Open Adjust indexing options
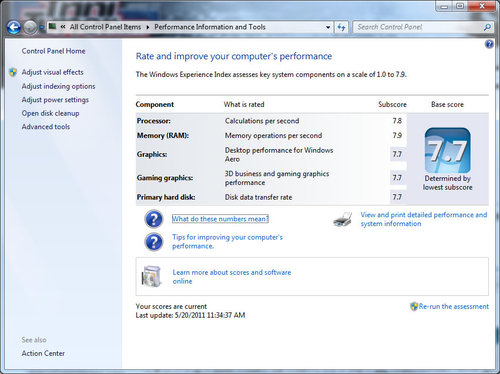This screenshot has height=374, width=500. [58, 86]
